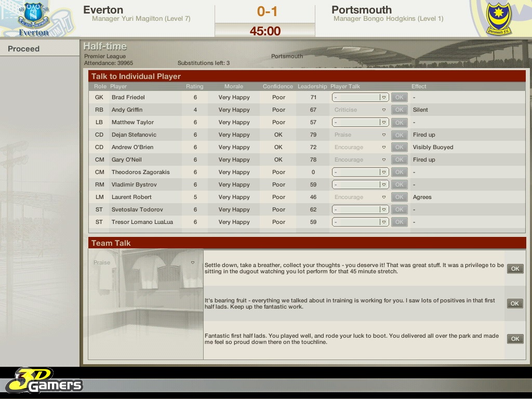Open Matthew Taylor's player talk dropdown

coord(360,122)
